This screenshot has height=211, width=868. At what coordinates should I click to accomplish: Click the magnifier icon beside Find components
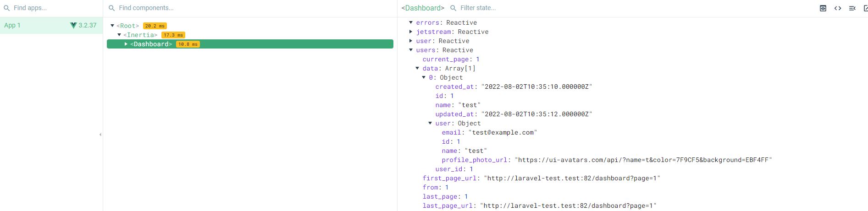pos(111,8)
